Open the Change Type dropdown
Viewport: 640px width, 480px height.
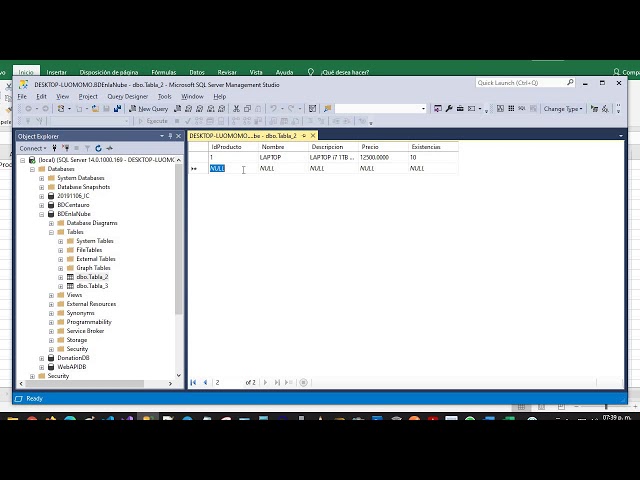pos(563,109)
